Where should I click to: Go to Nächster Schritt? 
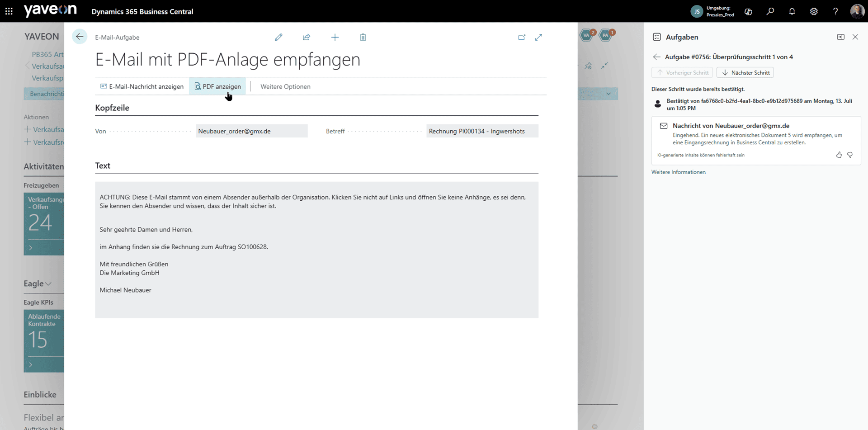click(x=745, y=72)
